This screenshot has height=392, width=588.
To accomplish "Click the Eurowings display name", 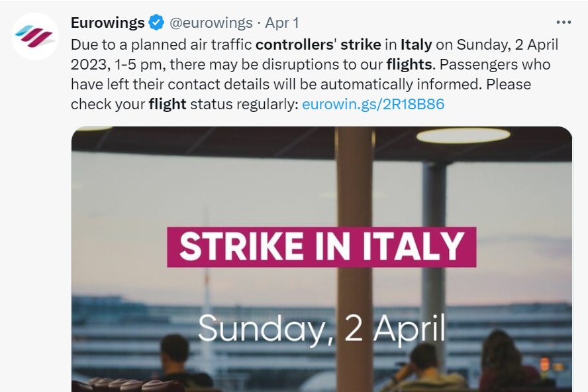I will point(107,23).
